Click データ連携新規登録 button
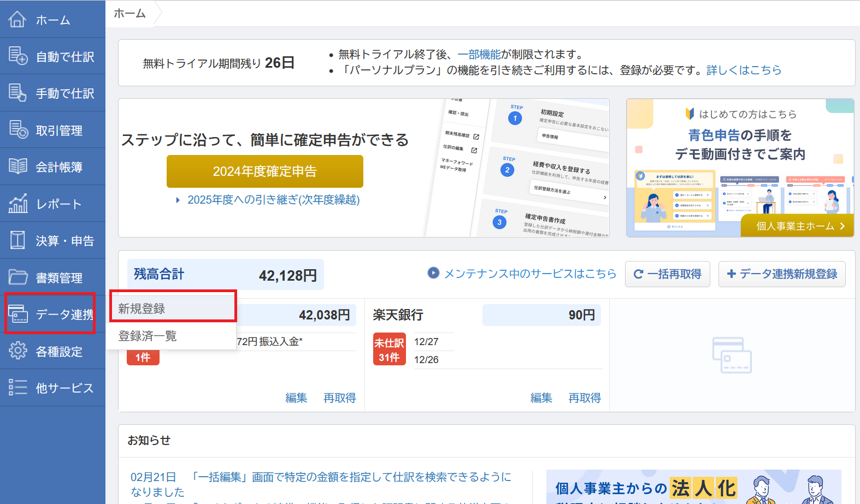The image size is (860, 504). pyautogui.click(x=782, y=274)
